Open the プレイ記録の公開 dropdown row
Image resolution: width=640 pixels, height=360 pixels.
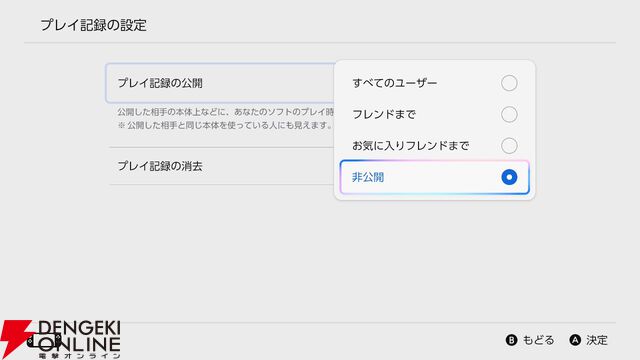tap(220, 83)
